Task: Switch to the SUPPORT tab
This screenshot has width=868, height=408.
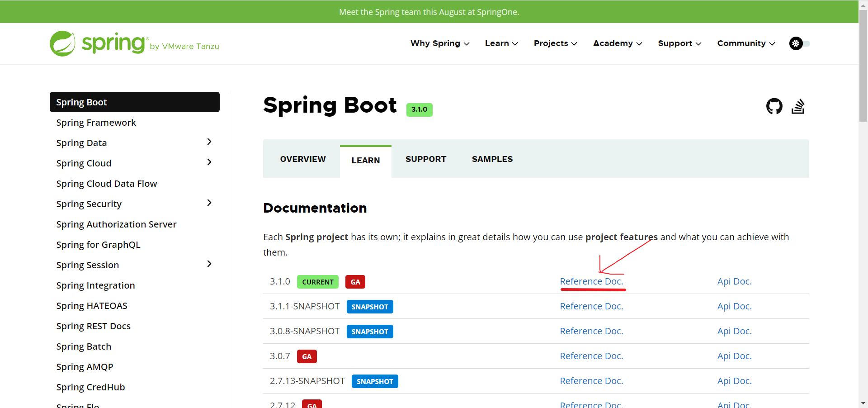Action: 426,159
